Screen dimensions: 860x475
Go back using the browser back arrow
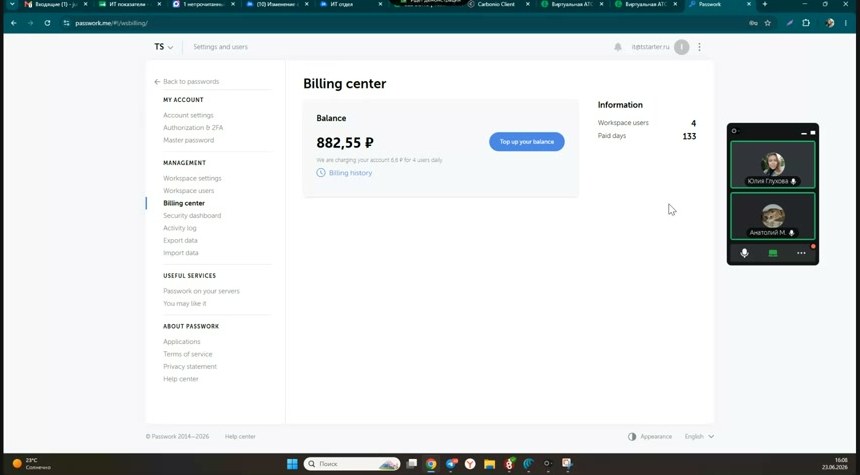coord(14,23)
